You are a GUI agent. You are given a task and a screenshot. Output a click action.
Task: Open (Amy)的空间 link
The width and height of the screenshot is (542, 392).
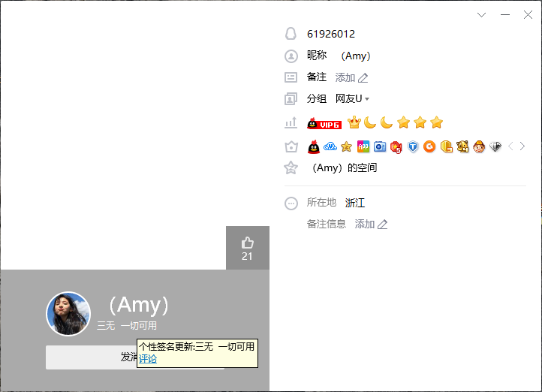(344, 168)
